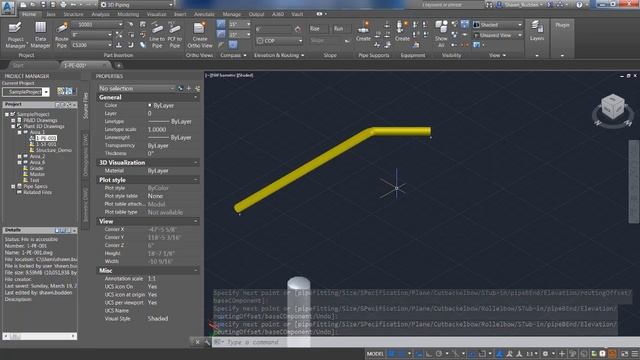
Task: Open the Shaded visual style dropdown
Action: point(498,25)
